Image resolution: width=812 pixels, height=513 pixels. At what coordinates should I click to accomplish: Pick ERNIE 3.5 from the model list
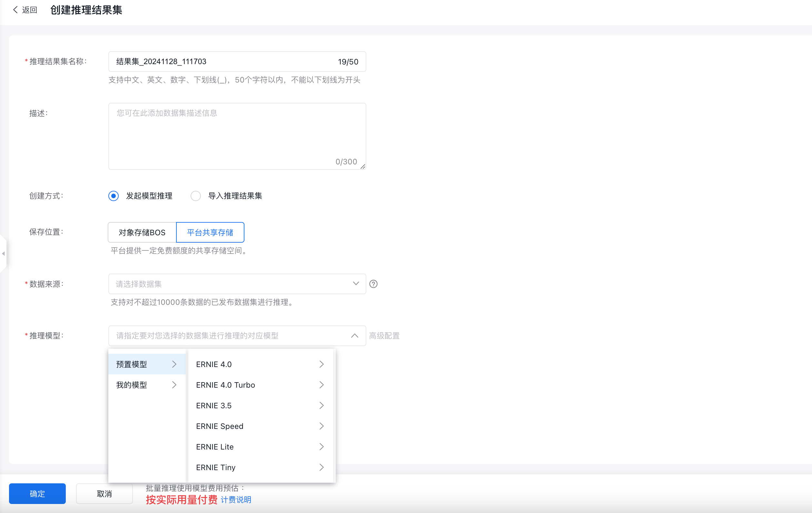click(x=260, y=405)
